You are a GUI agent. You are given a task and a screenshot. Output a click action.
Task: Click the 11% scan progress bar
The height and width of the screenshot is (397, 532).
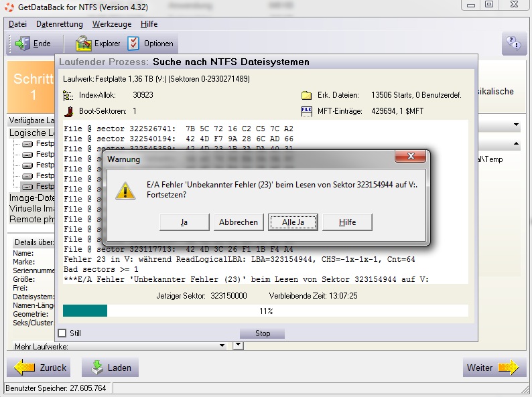point(265,311)
